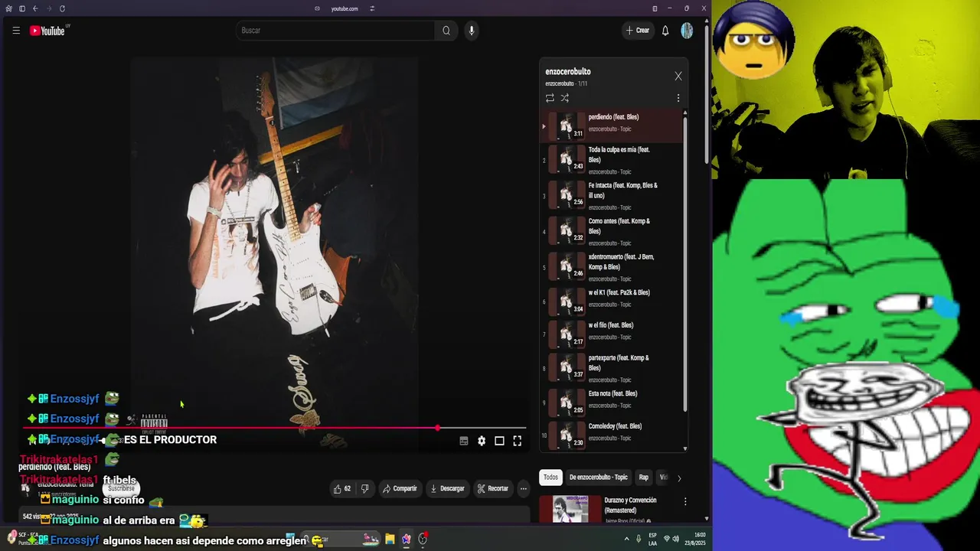Open the taskbar app with red badge
Viewport: 980px width, 551px height.
423,540
